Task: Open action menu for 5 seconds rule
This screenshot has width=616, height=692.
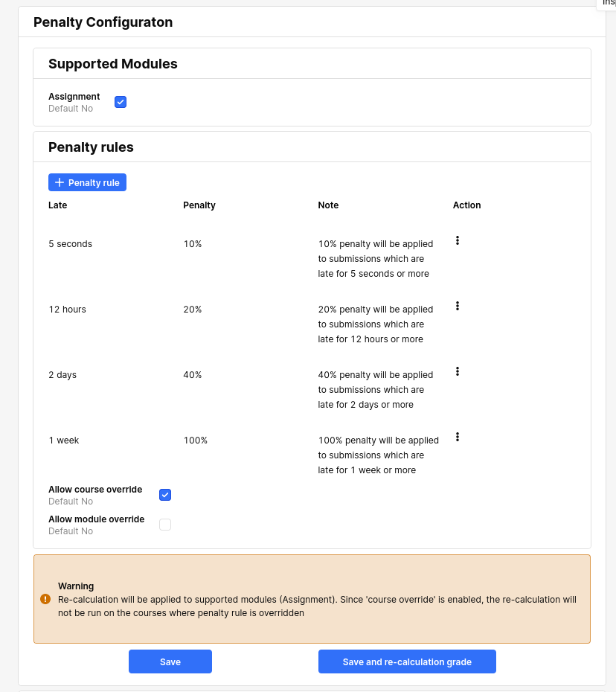Action: tap(457, 240)
